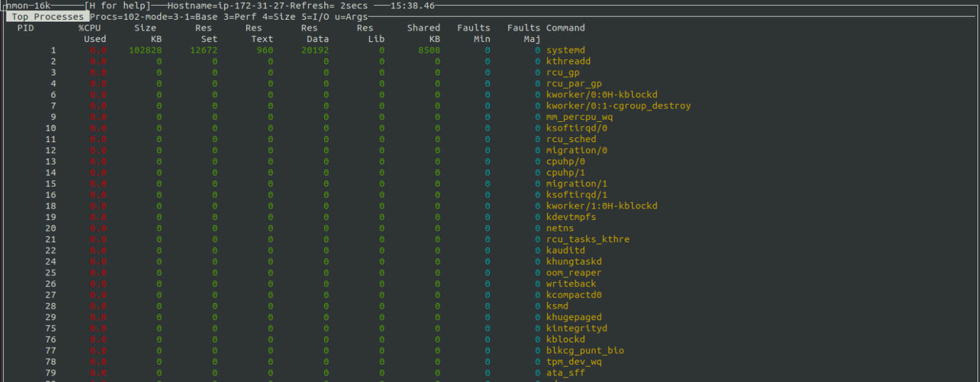The image size is (980, 382).
Task: Click the 15:38.46 clock time
Action: tap(412, 6)
